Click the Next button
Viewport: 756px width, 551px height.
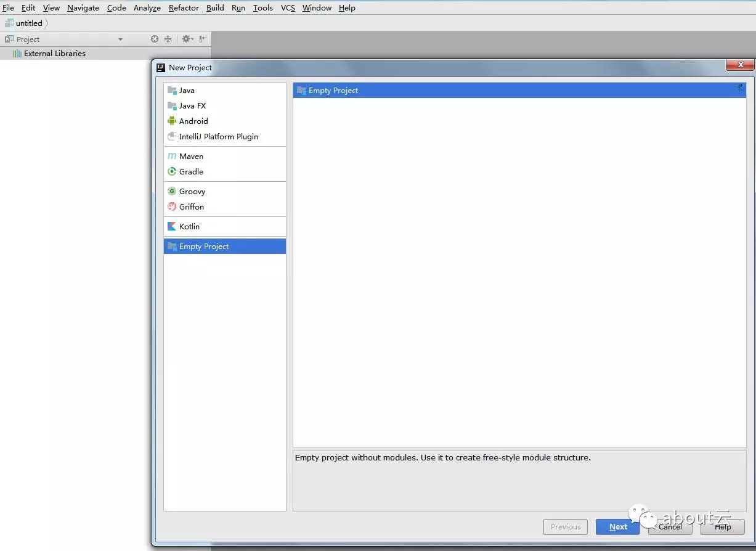coord(618,527)
